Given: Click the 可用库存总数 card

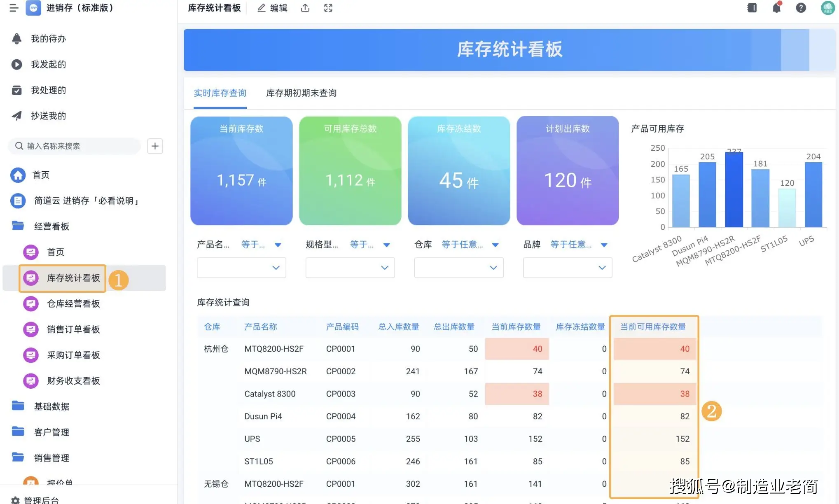Looking at the screenshot, I should pos(350,170).
